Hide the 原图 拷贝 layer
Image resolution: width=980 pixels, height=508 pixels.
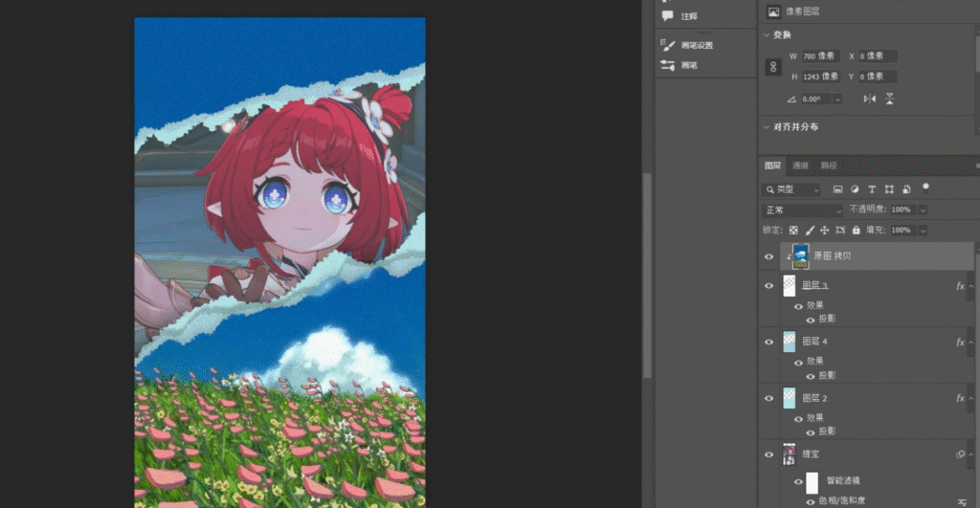tap(768, 256)
